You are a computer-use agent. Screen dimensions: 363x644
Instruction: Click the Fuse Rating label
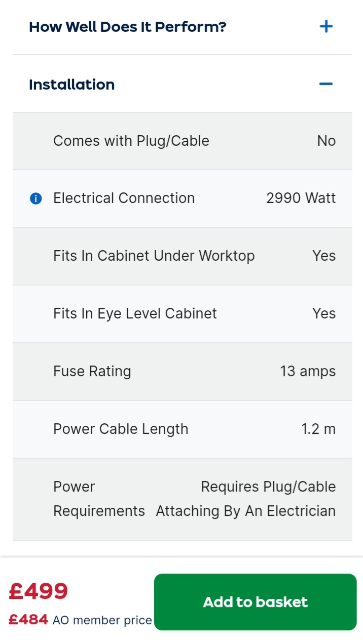click(92, 371)
